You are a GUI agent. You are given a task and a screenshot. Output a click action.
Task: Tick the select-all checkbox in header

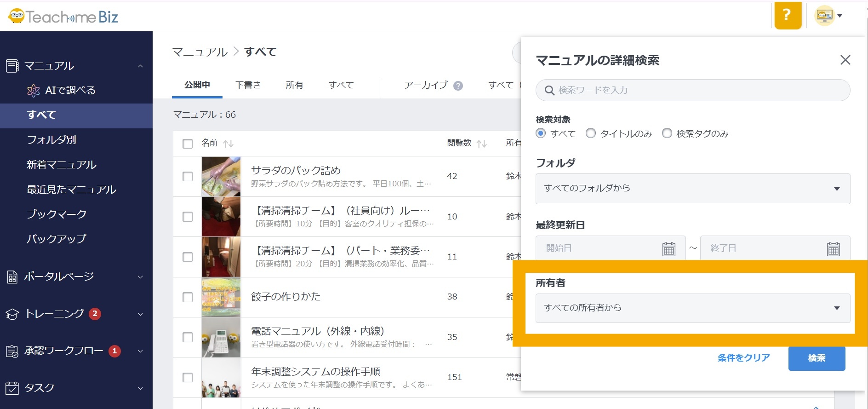(188, 144)
